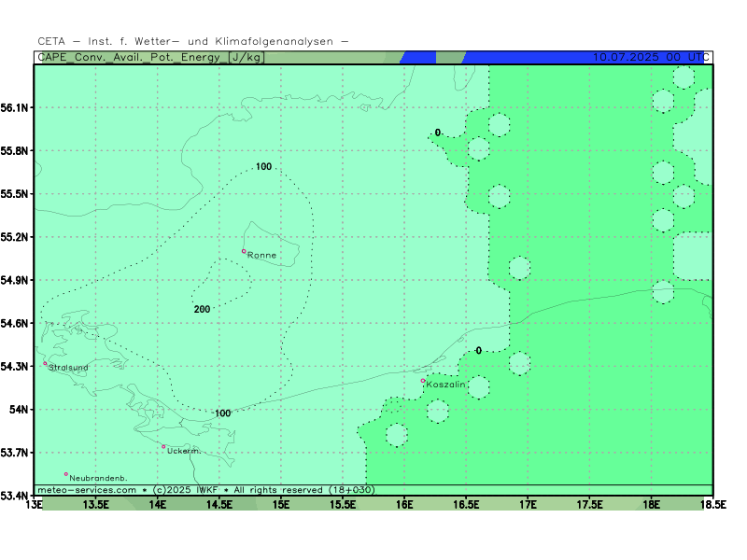Click the 55.2N latitude label

click(14, 237)
